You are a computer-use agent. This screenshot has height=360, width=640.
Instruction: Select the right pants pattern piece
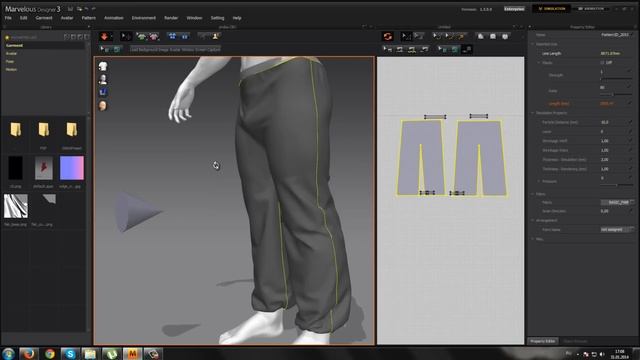tap(480, 158)
